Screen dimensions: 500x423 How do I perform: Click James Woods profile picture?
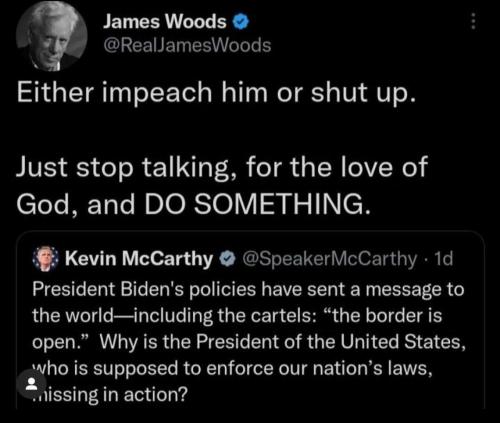pos(52,36)
